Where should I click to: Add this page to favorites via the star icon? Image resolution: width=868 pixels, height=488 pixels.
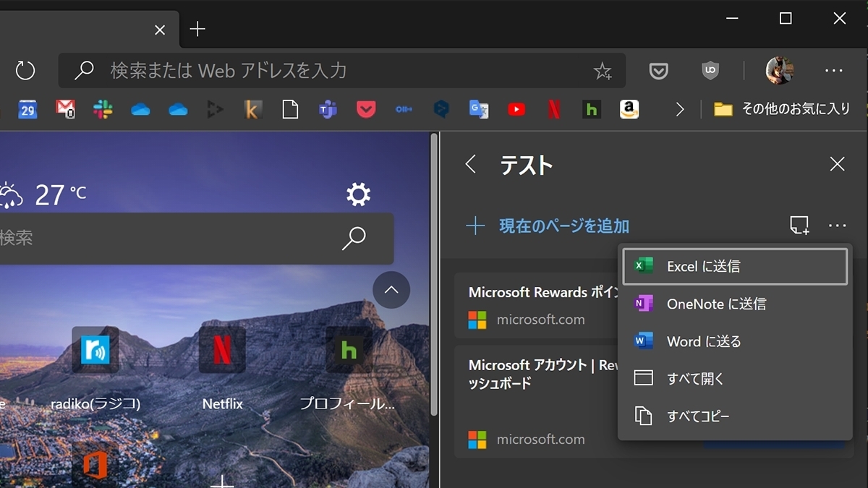602,70
